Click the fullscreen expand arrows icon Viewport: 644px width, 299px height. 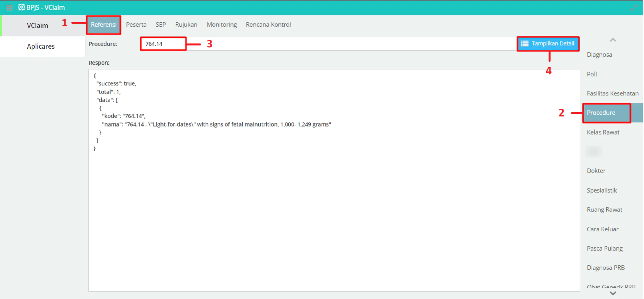coord(634,7)
